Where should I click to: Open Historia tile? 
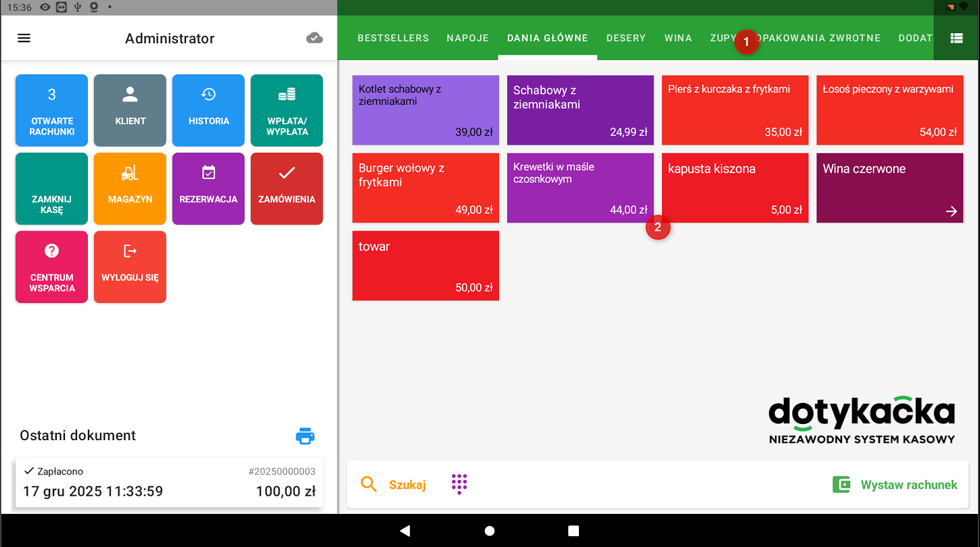(208, 110)
